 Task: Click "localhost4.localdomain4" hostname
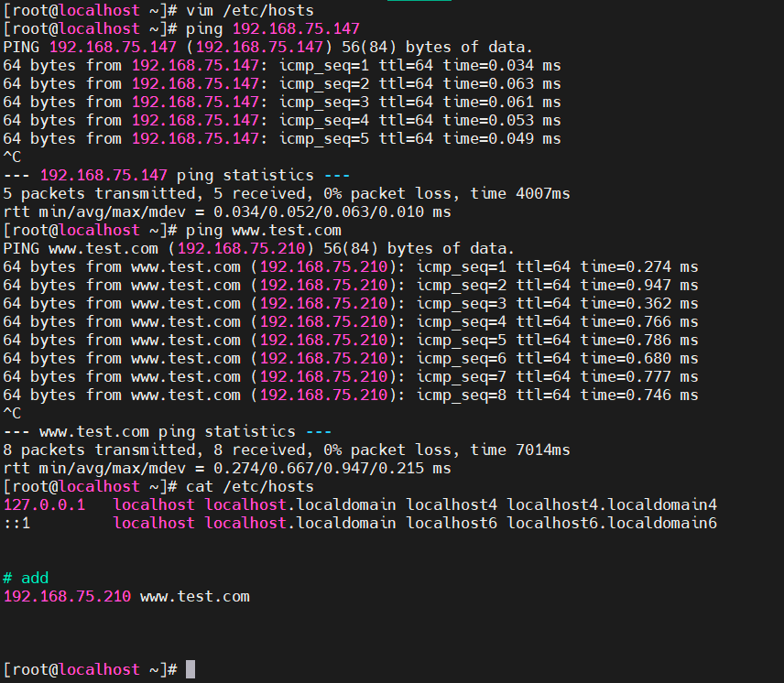[612, 505]
